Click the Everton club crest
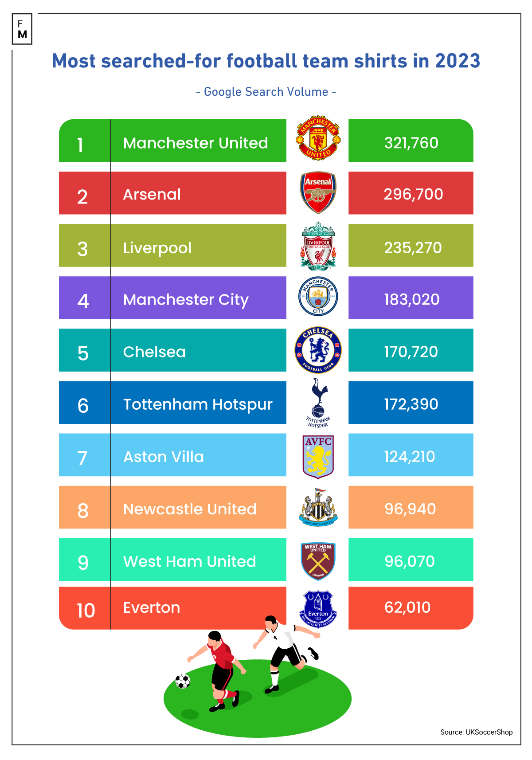This screenshot has width=532, height=760. [318, 608]
